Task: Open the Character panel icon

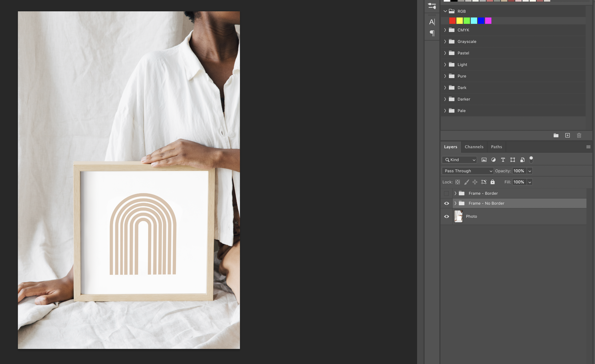Action: coord(432,22)
